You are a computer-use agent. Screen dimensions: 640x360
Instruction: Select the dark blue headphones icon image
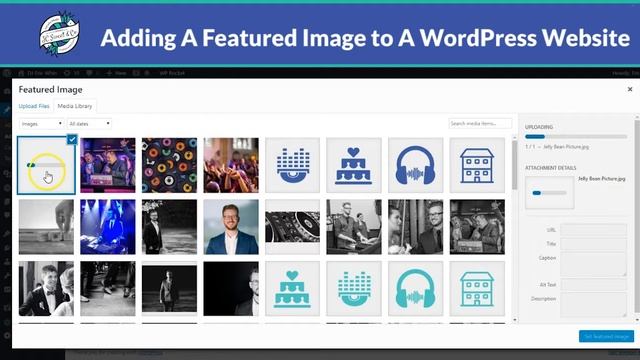click(x=416, y=165)
